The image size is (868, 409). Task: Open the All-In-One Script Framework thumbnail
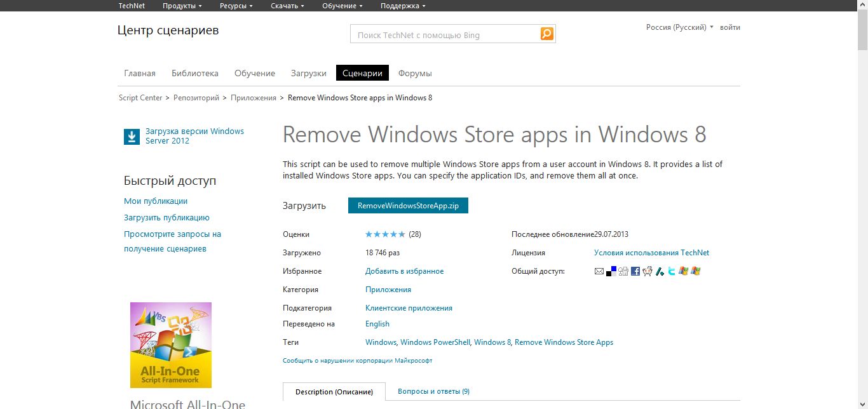[170, 345]
